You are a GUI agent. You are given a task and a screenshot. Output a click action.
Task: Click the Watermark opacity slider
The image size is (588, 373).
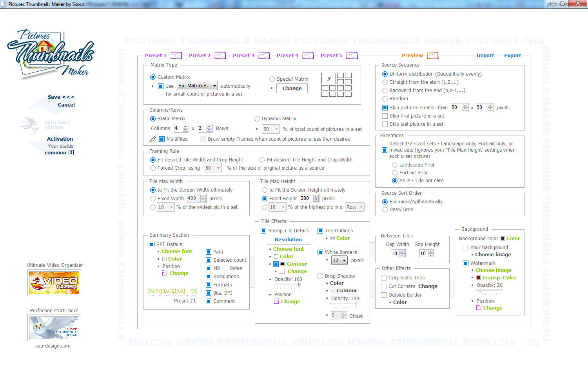point(490,291)
